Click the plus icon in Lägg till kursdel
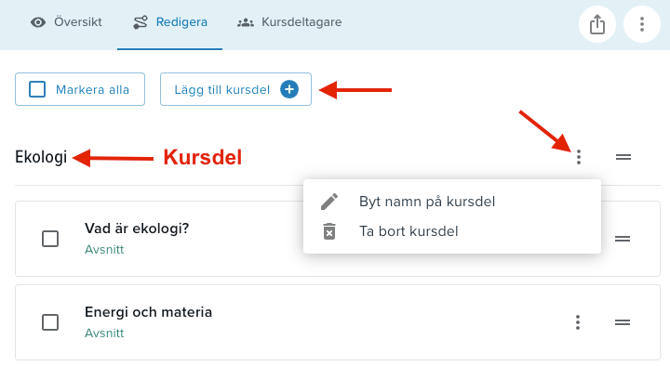Screen dimensions: 670x366 tap(289, 89)
